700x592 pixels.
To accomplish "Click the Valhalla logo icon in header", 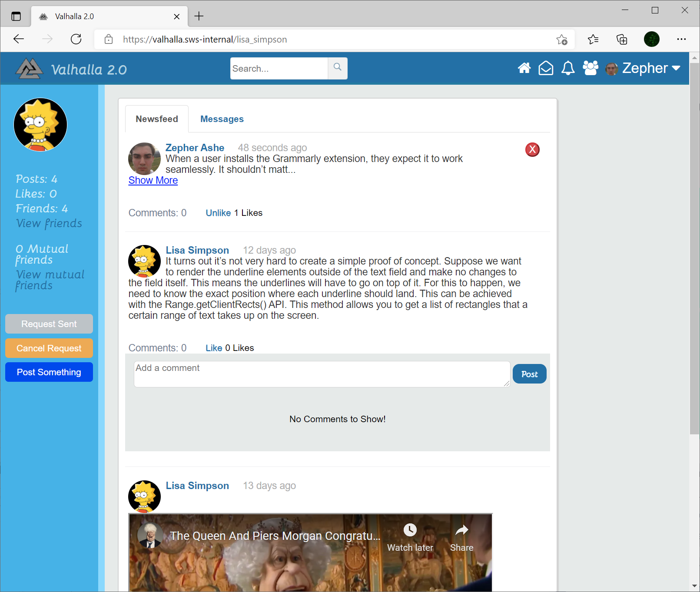I will (x=29, y=69).
